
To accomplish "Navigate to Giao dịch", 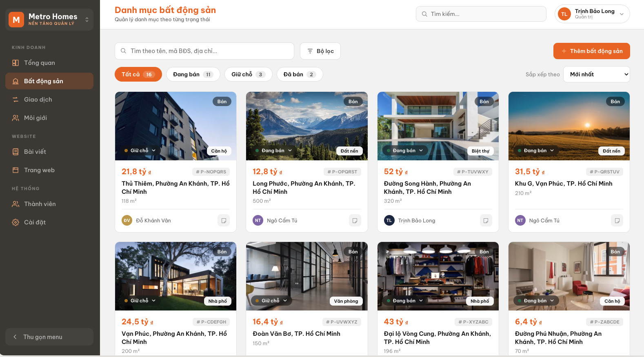I will tap(49, 100).
